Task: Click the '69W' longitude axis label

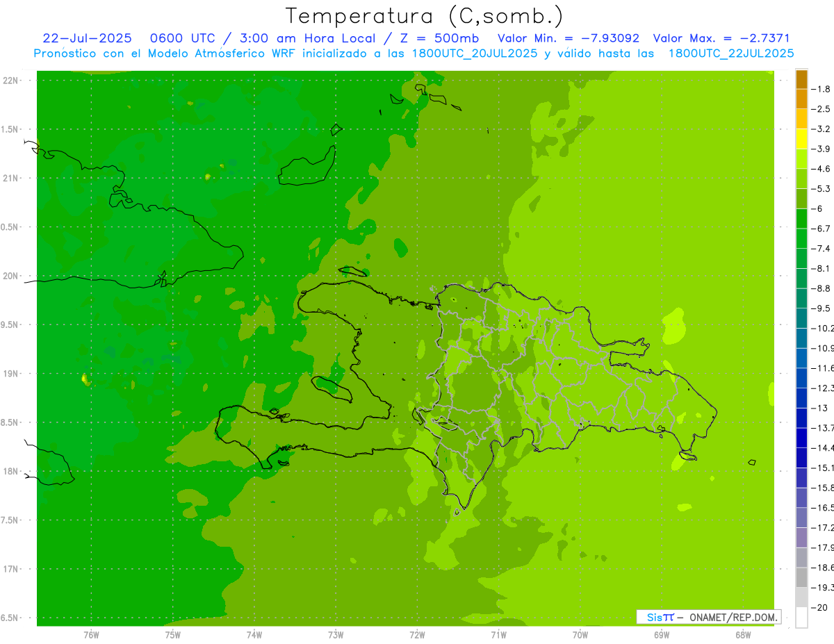Action: click(x=662, y=635)
